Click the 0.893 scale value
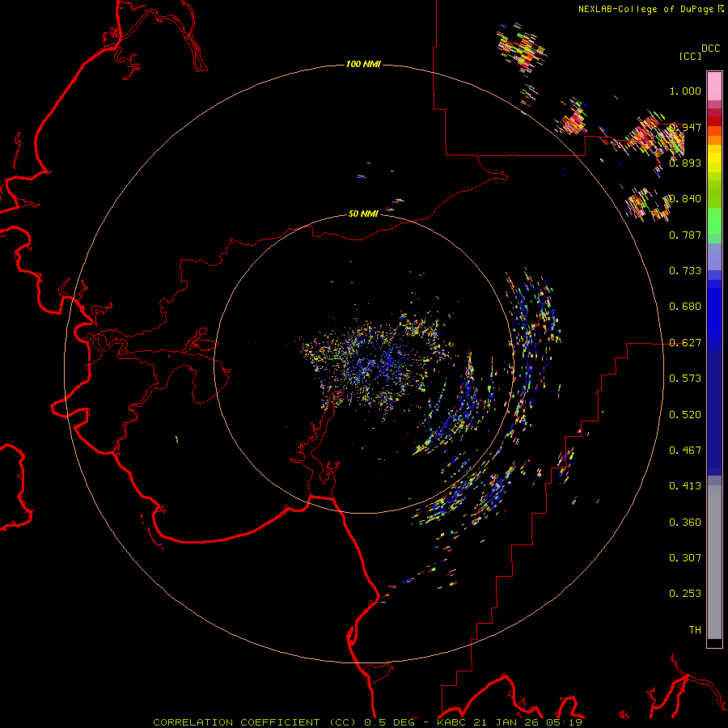Viewport: 728px width, 728px height. click(685, 163)
